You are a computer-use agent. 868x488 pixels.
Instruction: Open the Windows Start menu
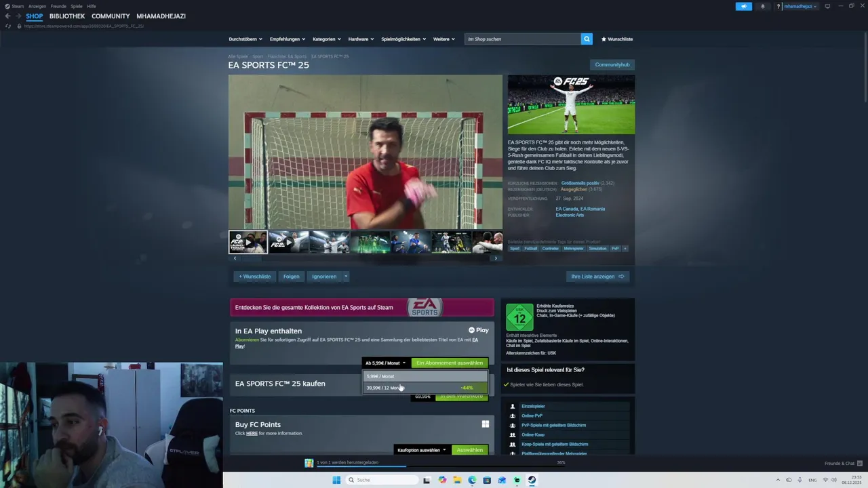tap(336, 480)
